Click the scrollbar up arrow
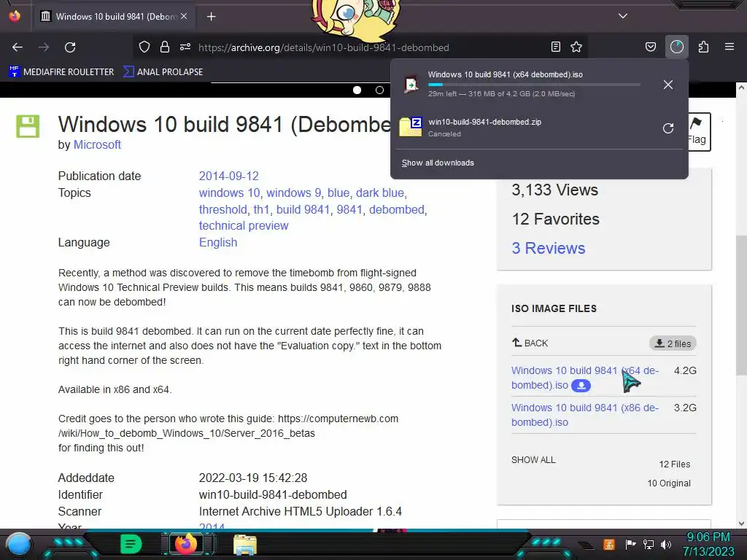 [x=741, y=87]
